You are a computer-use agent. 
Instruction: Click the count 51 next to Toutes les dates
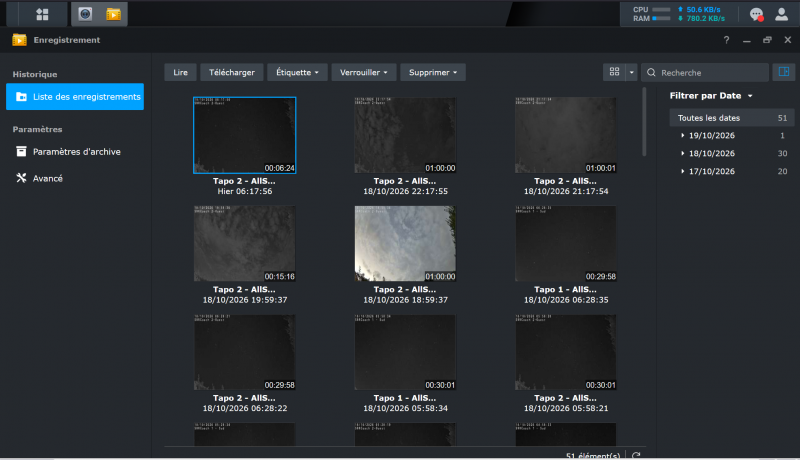pos(782,118)
